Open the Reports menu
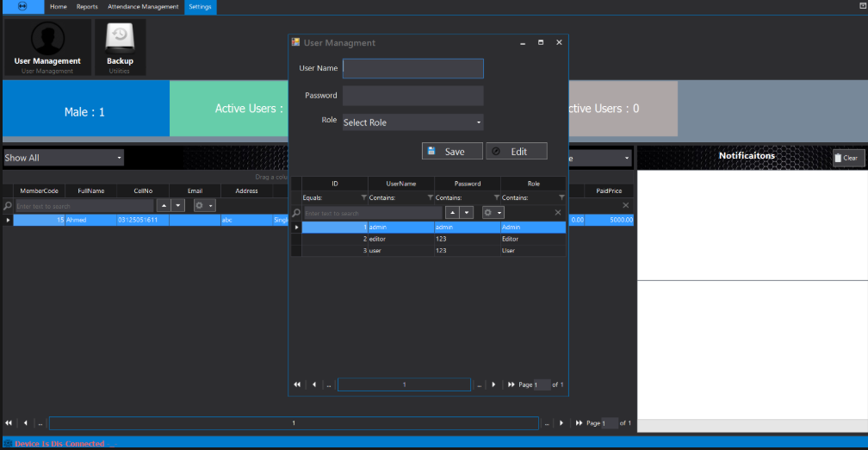This screenshot has width=868, height=450. (87, 6)
